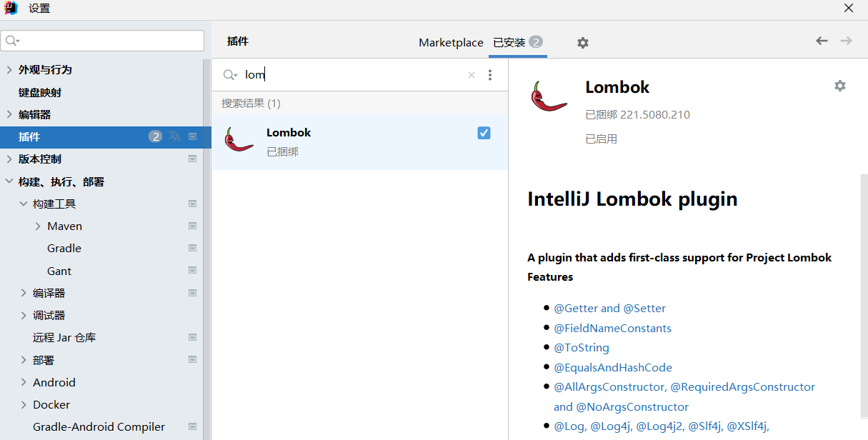Switch to the 已安装 tab
This screenshot has width=868, height=440.
click(x=518, y=42)
